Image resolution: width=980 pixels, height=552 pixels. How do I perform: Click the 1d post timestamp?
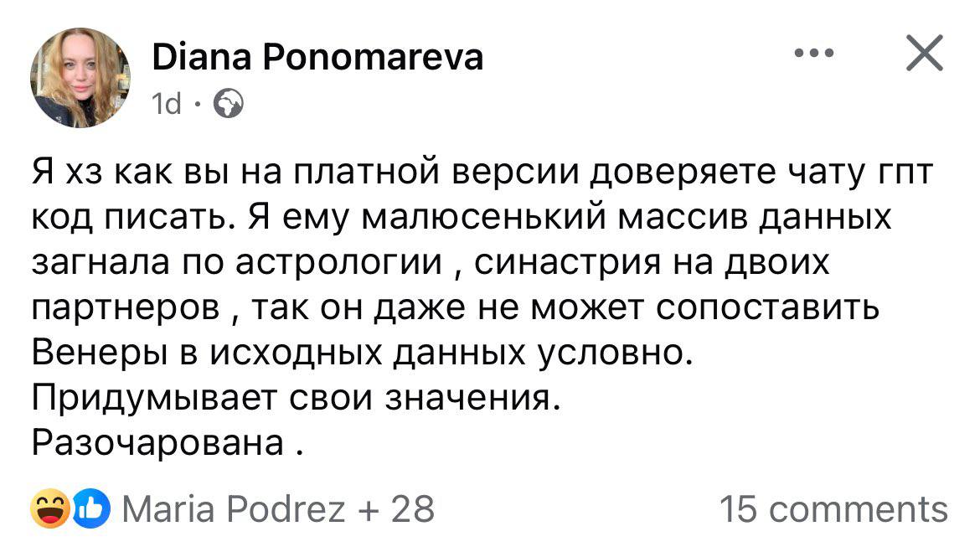[167, 105]
